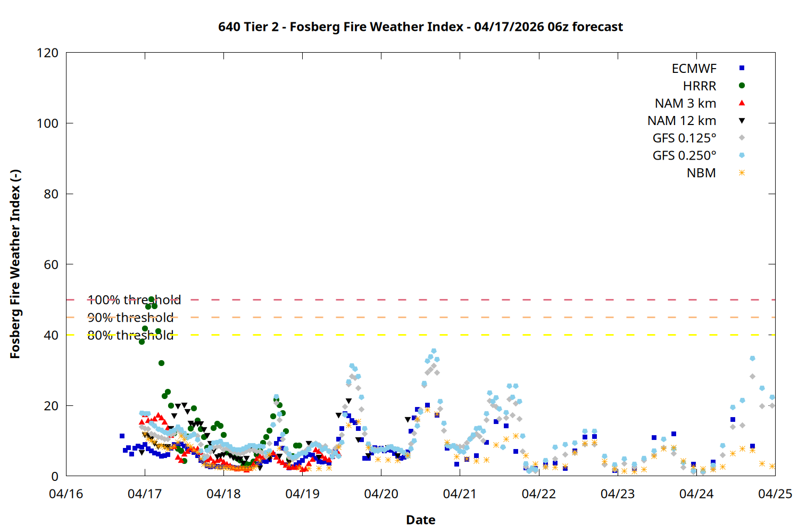Click the 90% threshold label
This screenshot has height=532, width=798.
[x=130, y=318]
